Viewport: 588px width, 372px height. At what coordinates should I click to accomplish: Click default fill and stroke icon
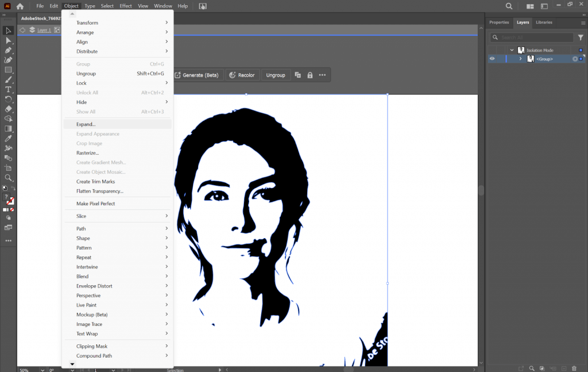(x=5, y=188)
